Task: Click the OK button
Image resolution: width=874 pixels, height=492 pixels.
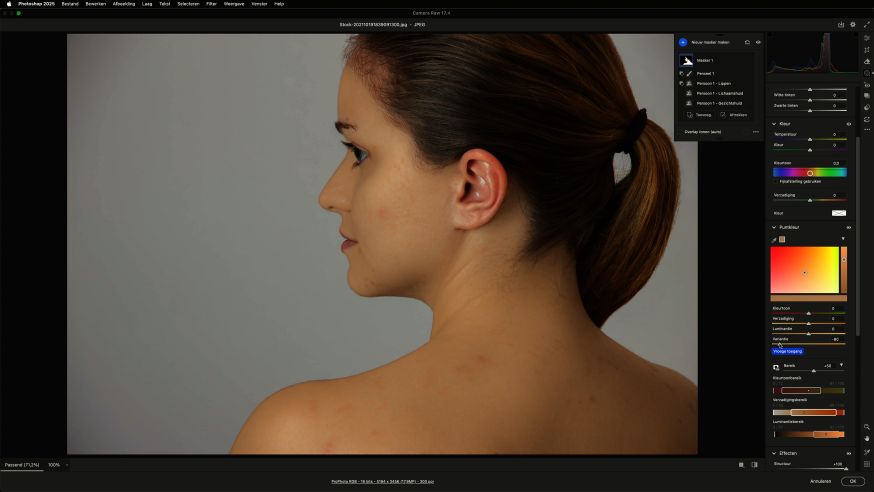Action: 852,481
